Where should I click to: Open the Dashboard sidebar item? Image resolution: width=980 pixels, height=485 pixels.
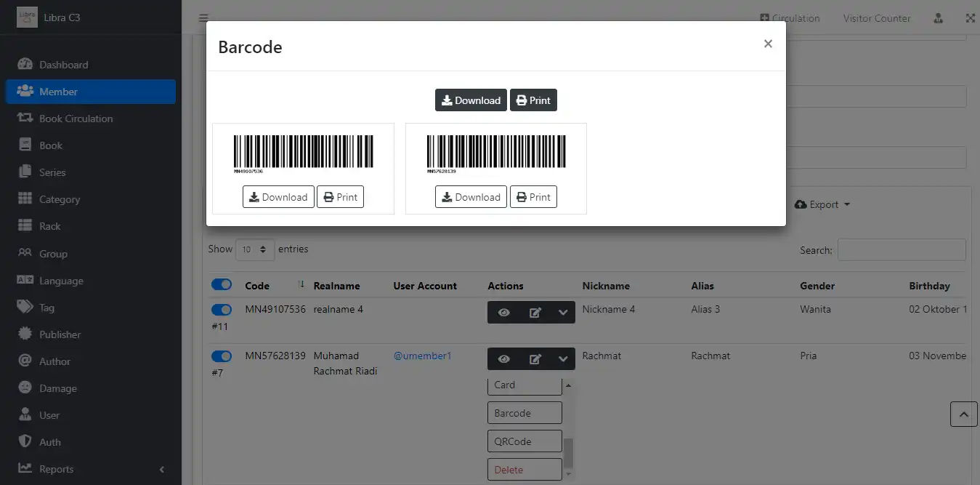pos(91,65)
